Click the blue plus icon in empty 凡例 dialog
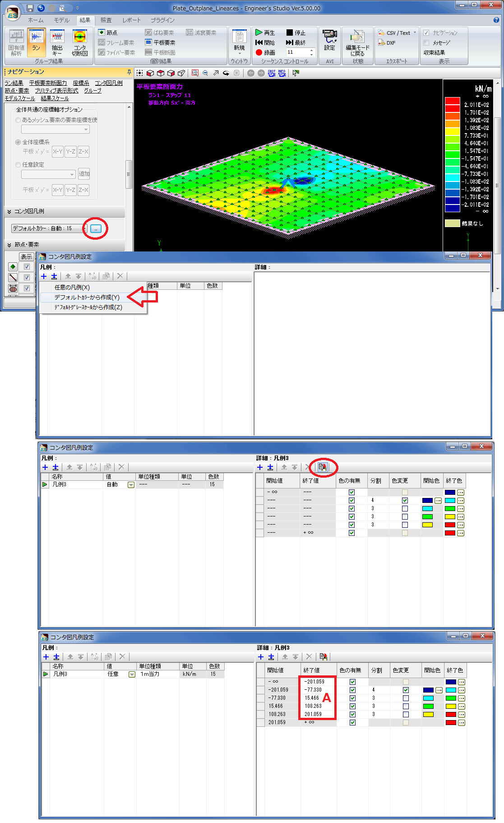The width and height of the screenshot is (504, 823). coord(44,276)
